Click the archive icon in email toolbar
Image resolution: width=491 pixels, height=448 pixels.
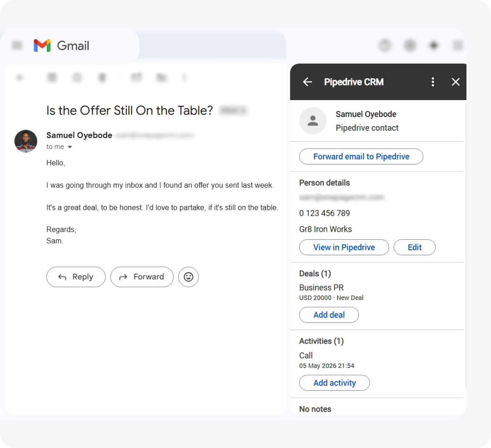[x=52, y=78]
